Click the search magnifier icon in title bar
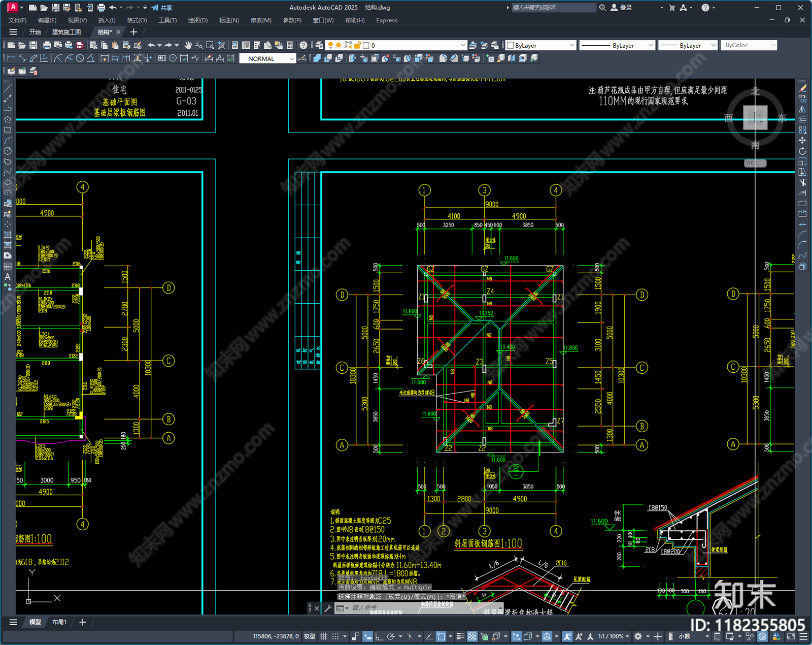This screenshot has height=645, width=812. tap(602, 8)
